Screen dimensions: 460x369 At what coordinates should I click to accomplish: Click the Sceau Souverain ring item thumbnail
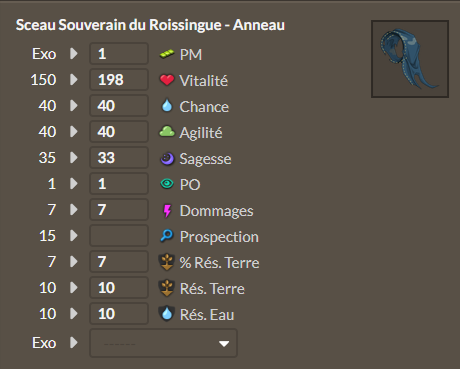point(410,59)
